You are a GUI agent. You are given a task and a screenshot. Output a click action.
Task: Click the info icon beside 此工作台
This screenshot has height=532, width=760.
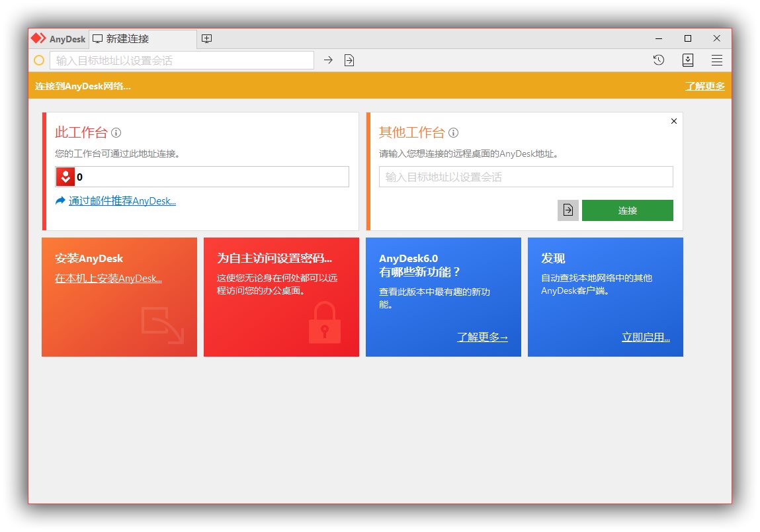tap(116, 132)
